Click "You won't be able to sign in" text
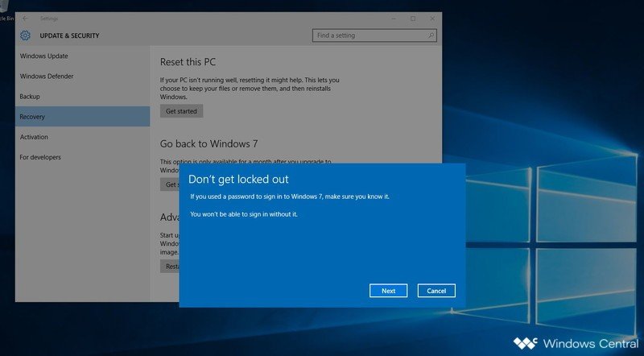The width and height of the screenshot is (644, 356). coord(244,214)
